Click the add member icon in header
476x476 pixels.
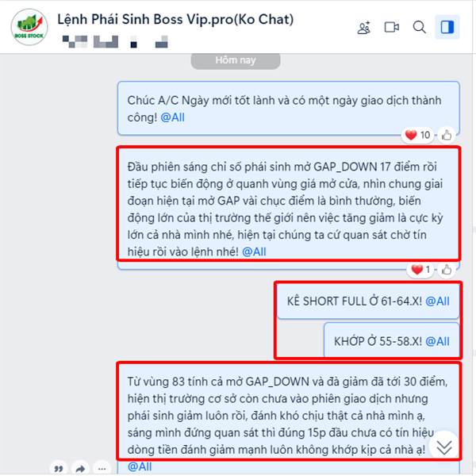tap(363, 28)
